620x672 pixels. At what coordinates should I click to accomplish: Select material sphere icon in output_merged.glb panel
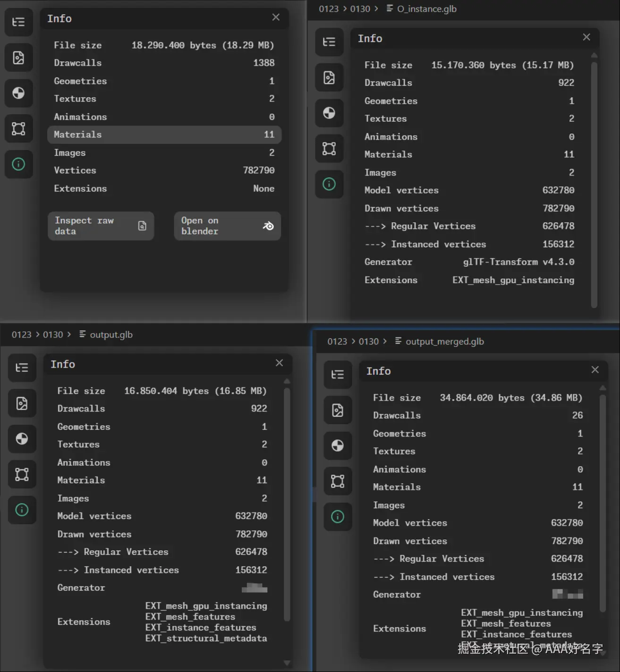pyautogui.click(x=338, y=445)
